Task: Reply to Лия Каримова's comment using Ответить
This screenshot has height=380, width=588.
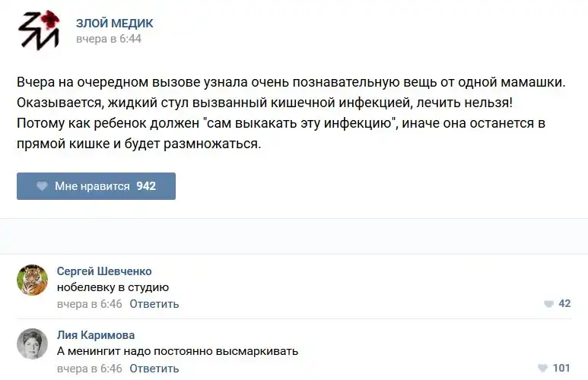Action: pos(154,369)
